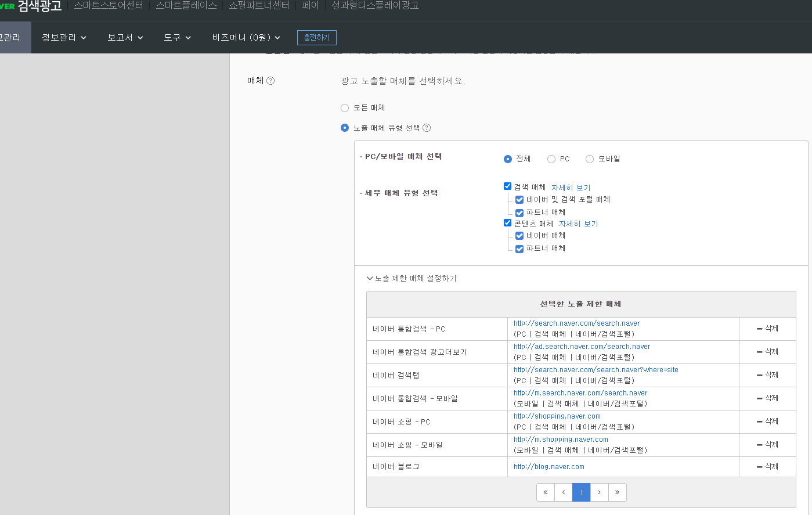Delete the 네이버 블로그 row

pos(767,467)
